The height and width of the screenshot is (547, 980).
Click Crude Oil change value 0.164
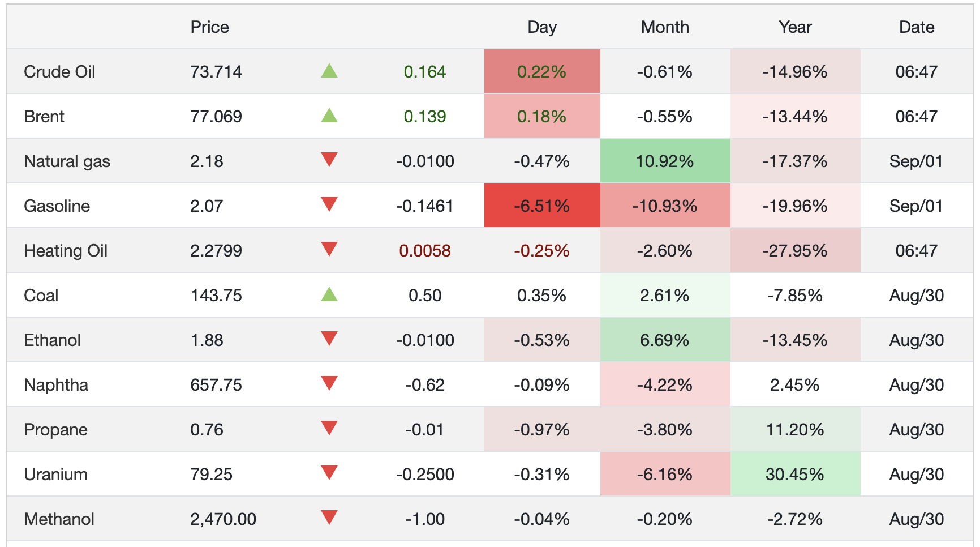coord(425,72)
